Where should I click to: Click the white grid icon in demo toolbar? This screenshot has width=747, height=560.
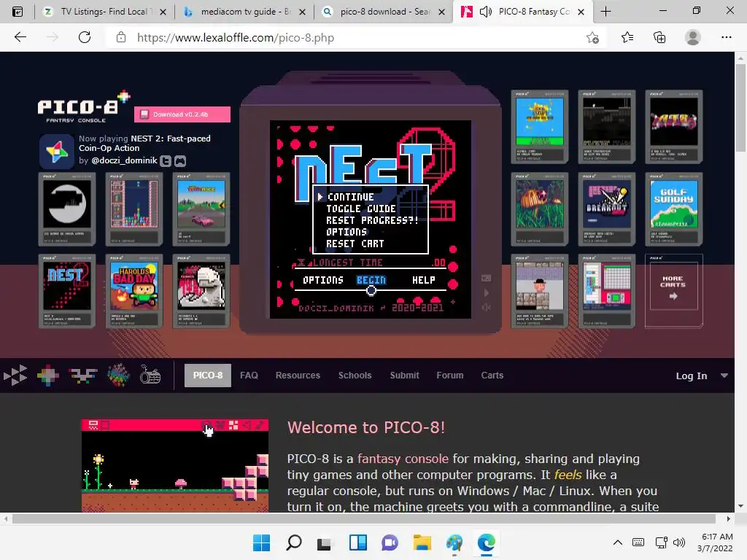point(233,425)
